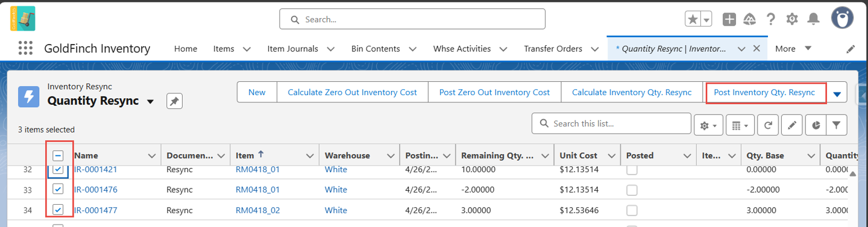Open the Name column menu chevron
This screenshot has width=868, height=227.
click(x=151, y=156)
